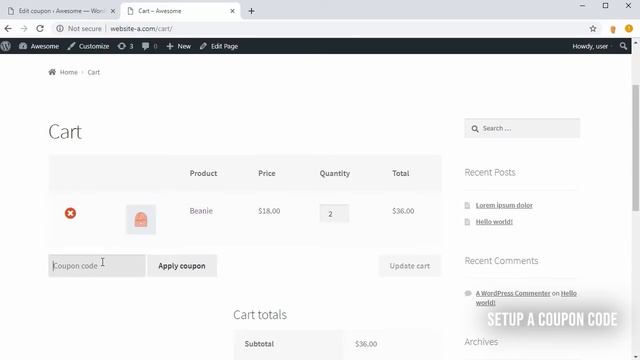Image resolution: width=640 pixels, height=360 pixels.
Task: Remove Beanie with red X icon
Action: click(70, 213)
